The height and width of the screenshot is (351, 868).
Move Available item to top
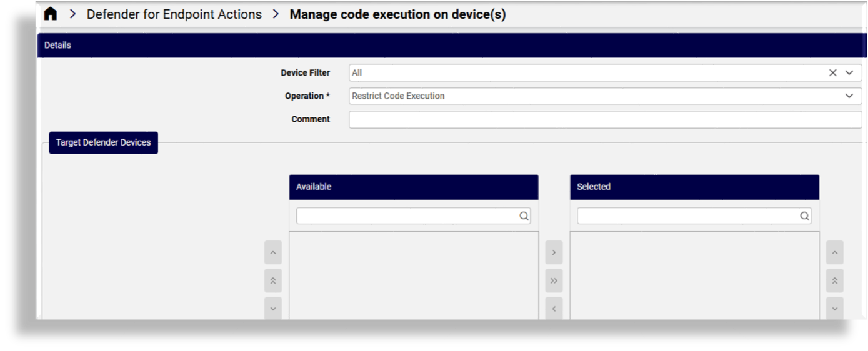pos(273,281)
